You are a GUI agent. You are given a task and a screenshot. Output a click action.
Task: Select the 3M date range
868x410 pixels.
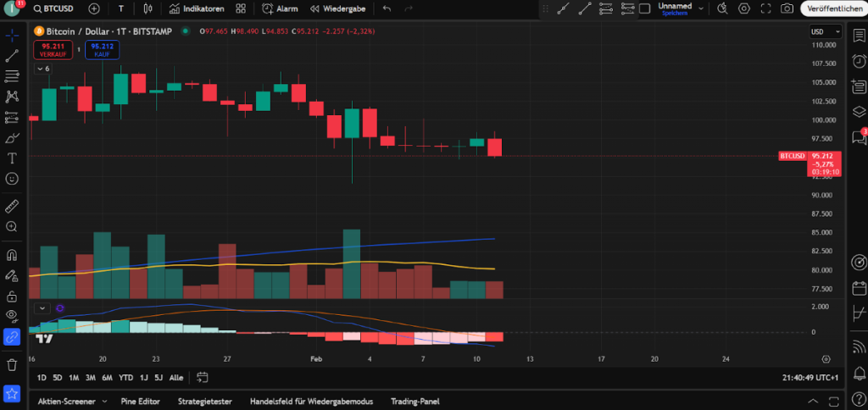tap(90, 377)
